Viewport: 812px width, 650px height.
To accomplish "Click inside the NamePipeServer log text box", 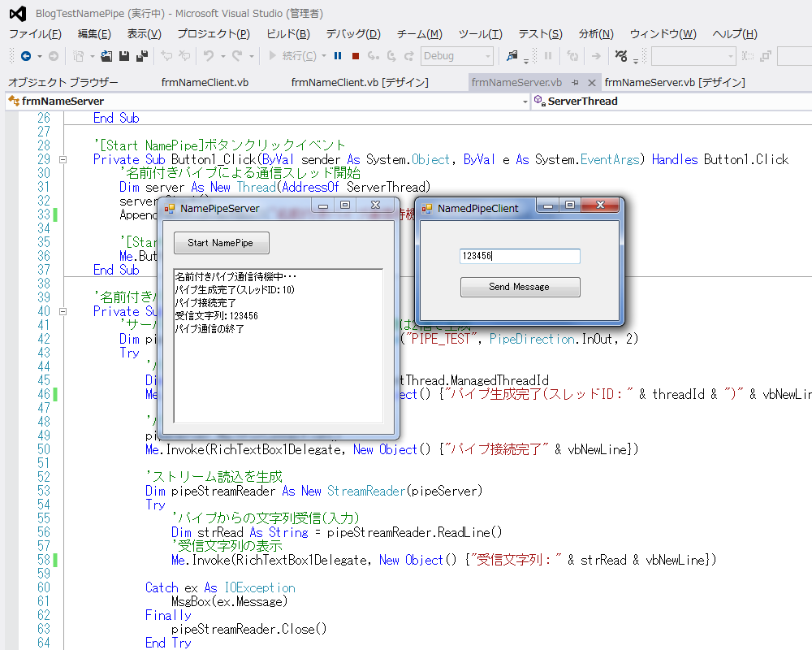I will pyautogui.click(x=279, y=346).
